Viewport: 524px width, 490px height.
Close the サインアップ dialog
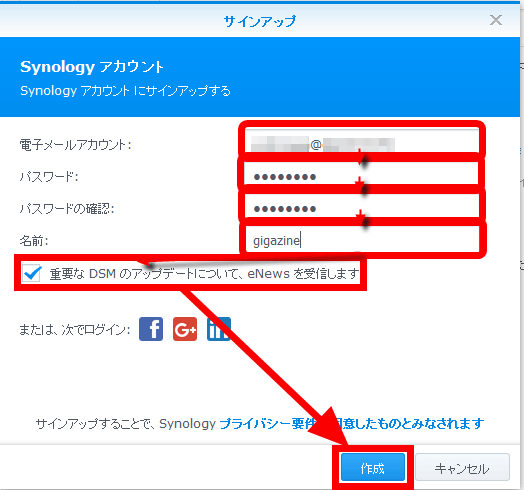(x=496, y=20)
